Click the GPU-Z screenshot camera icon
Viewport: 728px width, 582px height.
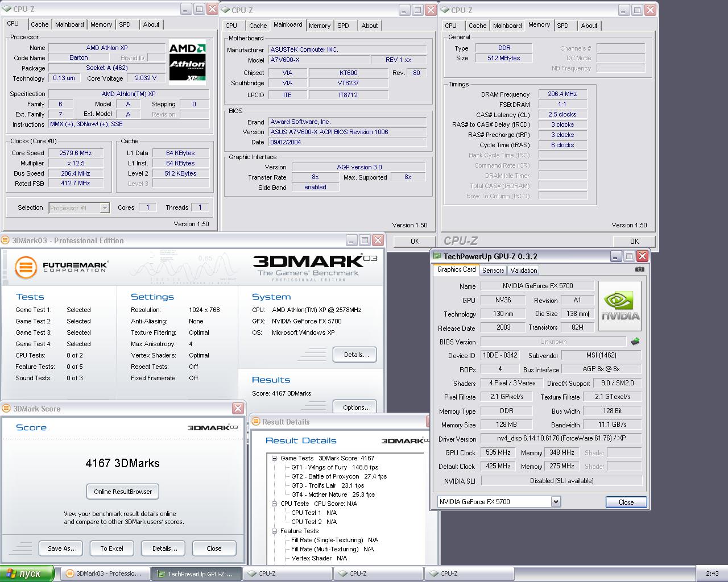[x=640, y=269]
